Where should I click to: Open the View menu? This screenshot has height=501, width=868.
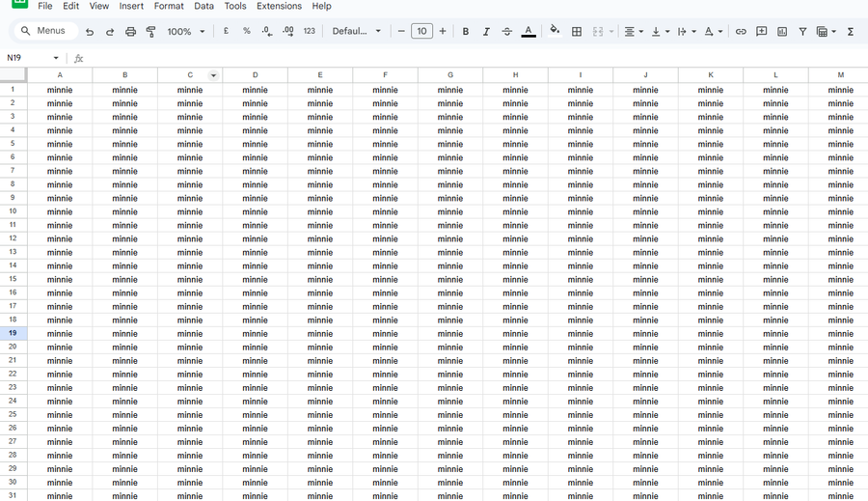[99, 6]
